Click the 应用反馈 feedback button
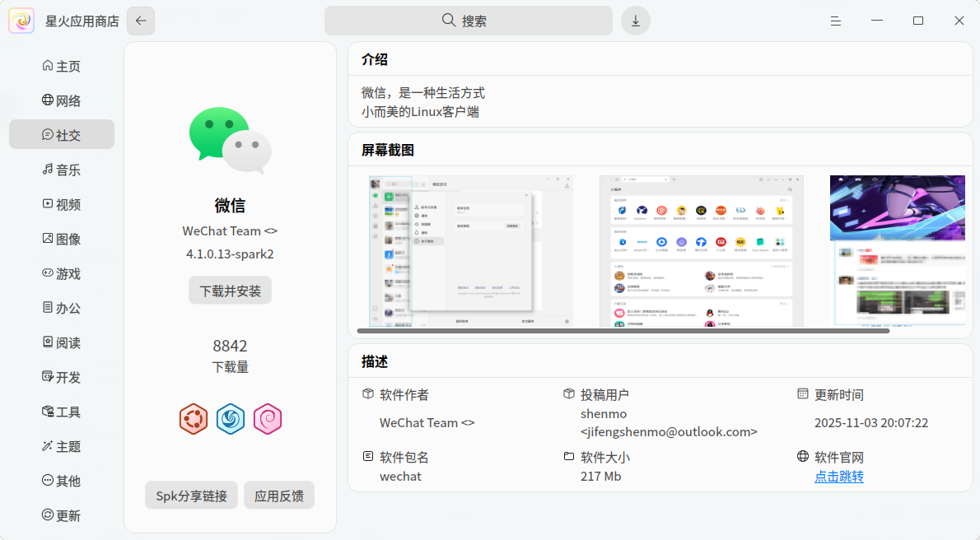 (278, 496)
